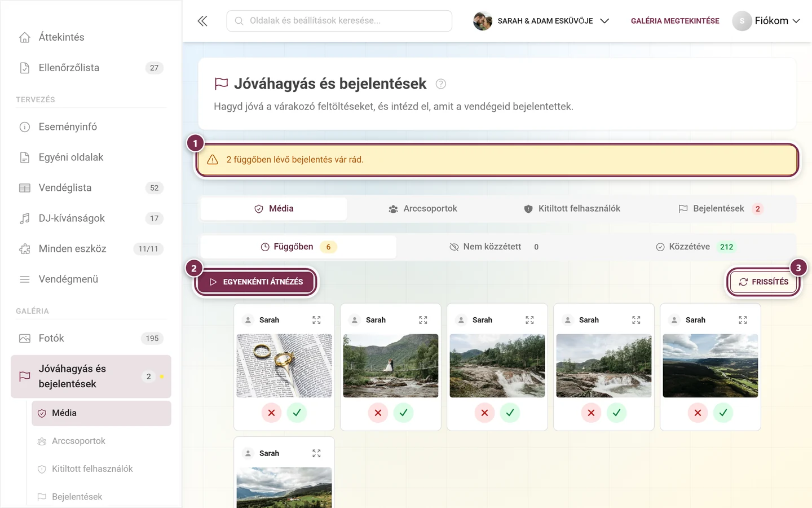Viewport: 812px width, 508px height.
Task: Select the Média tab
Action: click(x=274, y=209)
